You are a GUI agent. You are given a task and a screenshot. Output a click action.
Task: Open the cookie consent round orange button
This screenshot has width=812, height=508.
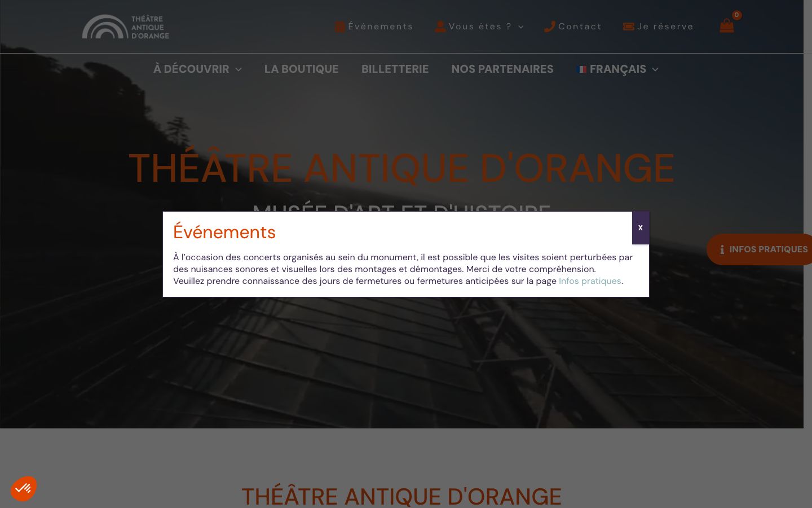(24, 488)
